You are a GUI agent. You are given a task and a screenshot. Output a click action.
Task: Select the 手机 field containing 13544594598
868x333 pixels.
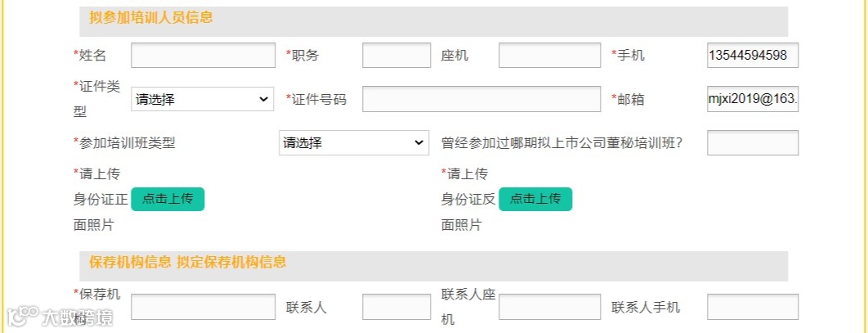[752, 56]
